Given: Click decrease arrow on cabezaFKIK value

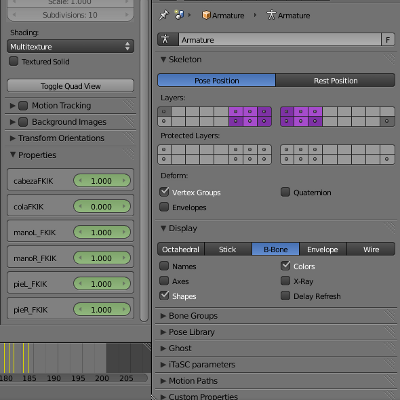Looking at the screenshot, I should pyautogui.click(x=80, y=181).
